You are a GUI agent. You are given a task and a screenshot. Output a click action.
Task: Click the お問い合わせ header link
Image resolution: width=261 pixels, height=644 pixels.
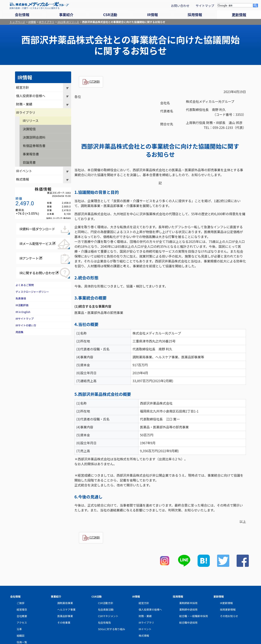point(180,6)
